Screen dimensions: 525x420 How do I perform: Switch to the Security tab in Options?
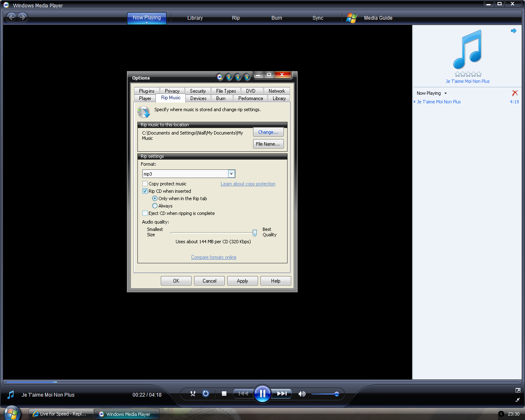point(198,91)
